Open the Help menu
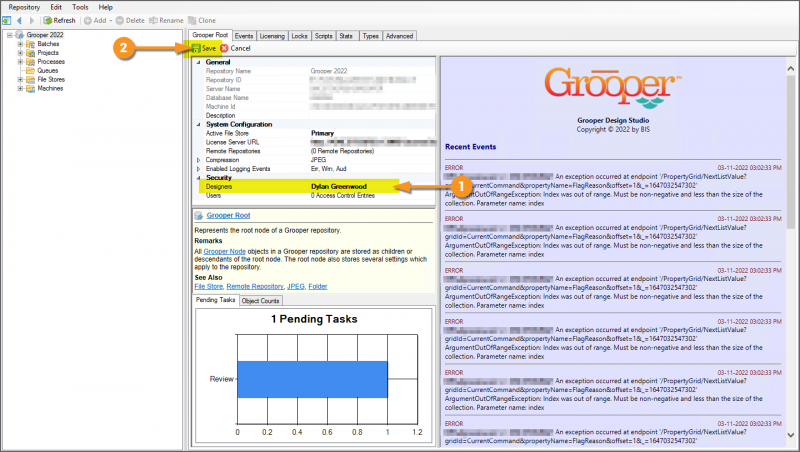 point(106,7)
